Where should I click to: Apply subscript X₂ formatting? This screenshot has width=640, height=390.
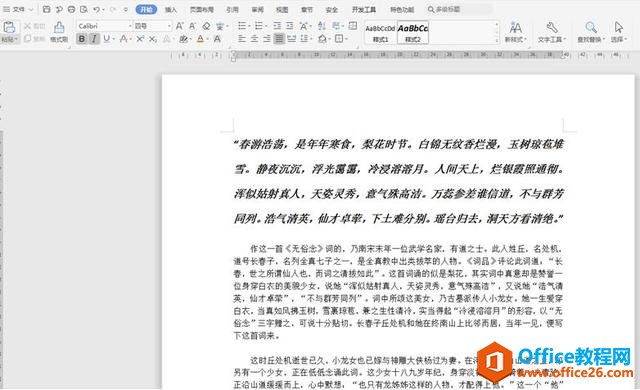[x=153, y=39]
